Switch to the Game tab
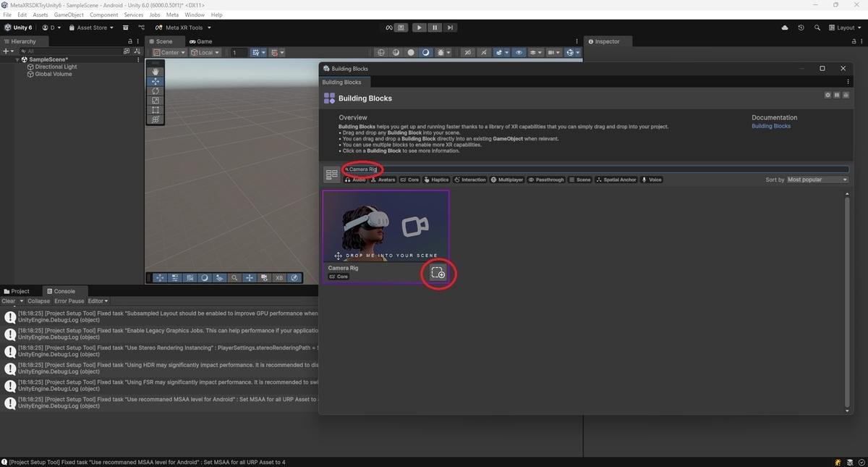The width and height of the screenshot is (868, 467). tap(201, 41)
